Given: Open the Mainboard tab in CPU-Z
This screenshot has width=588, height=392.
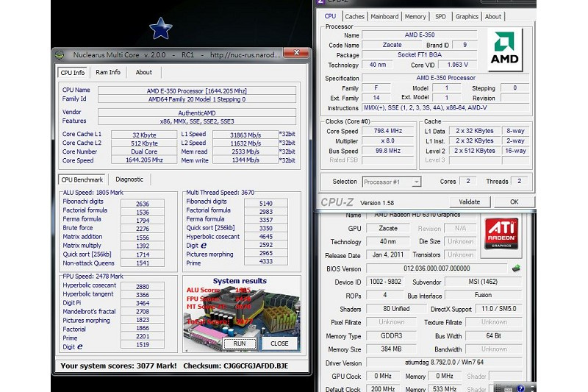Looking at the screenshot, I should pos(384,16).
